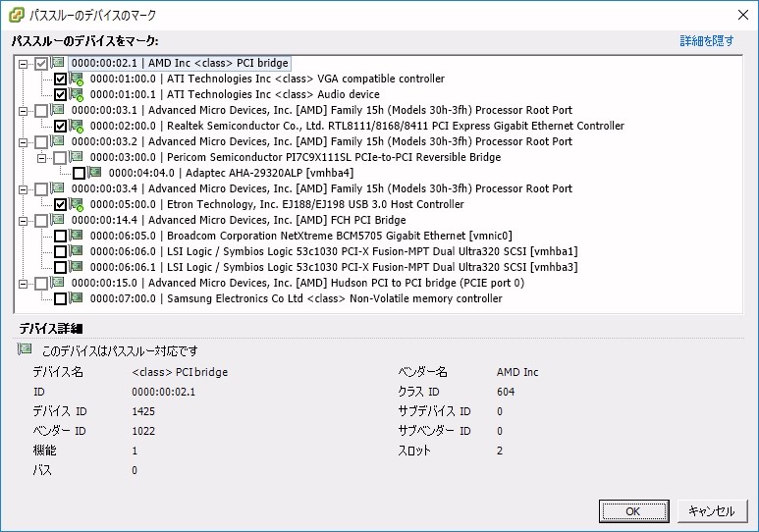Viewport: 759px width, 532px height.
Task: Collapse the 0000:00:03.4 Root Port node
Action: click(23, 189)
